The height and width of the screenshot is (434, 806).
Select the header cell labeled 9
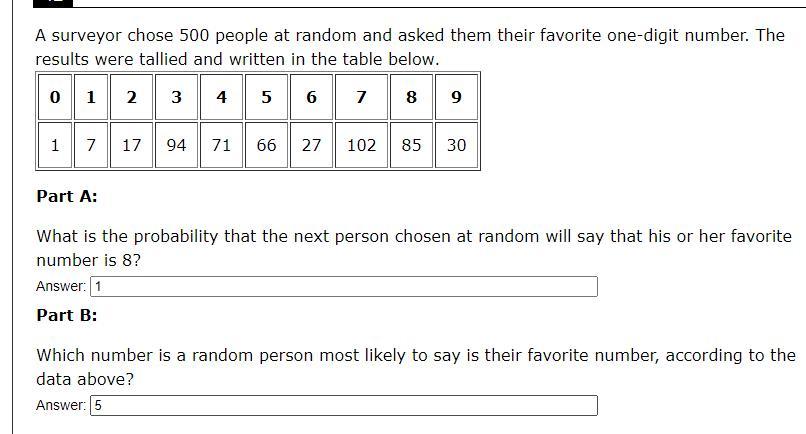[x=456, y=98]
